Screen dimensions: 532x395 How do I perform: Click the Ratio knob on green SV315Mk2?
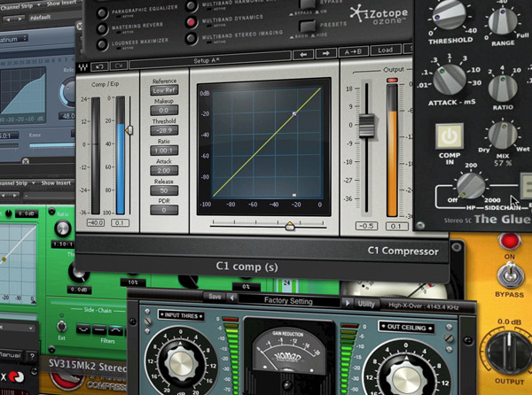[x=63, y=228]
